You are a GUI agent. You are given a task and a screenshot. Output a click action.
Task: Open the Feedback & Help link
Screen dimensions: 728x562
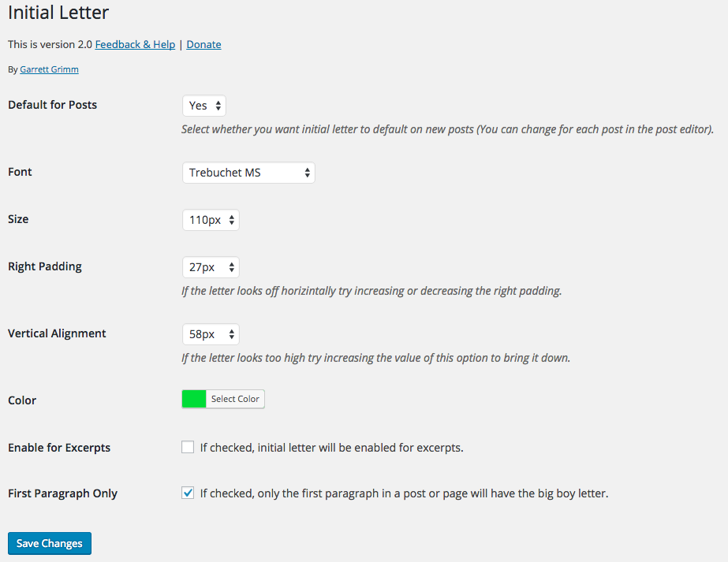[135, 45]
